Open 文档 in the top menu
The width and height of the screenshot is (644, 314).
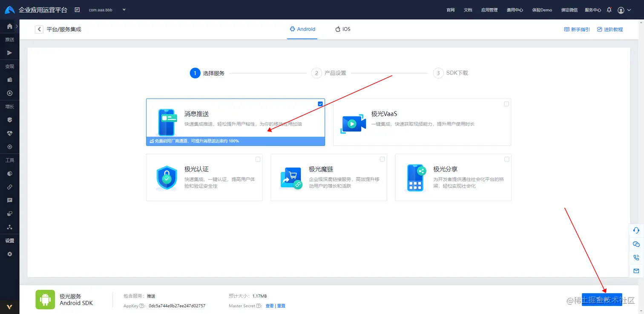point(468,10)
